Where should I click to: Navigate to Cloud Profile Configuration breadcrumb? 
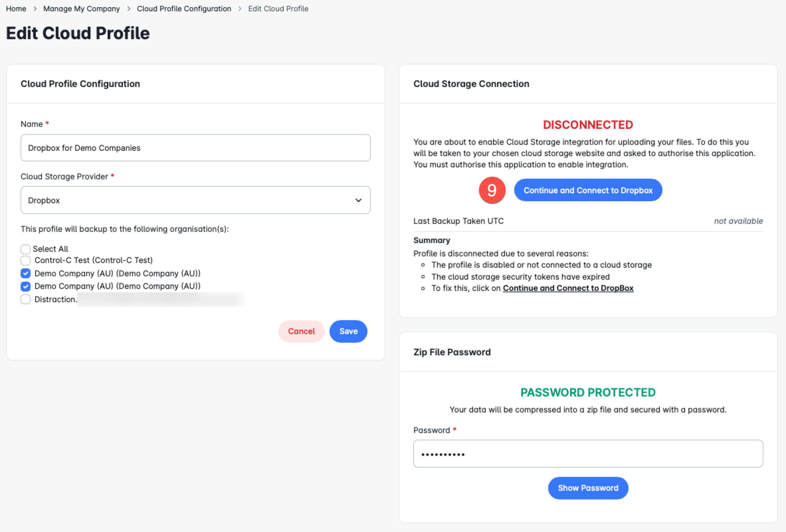(184, 9)
